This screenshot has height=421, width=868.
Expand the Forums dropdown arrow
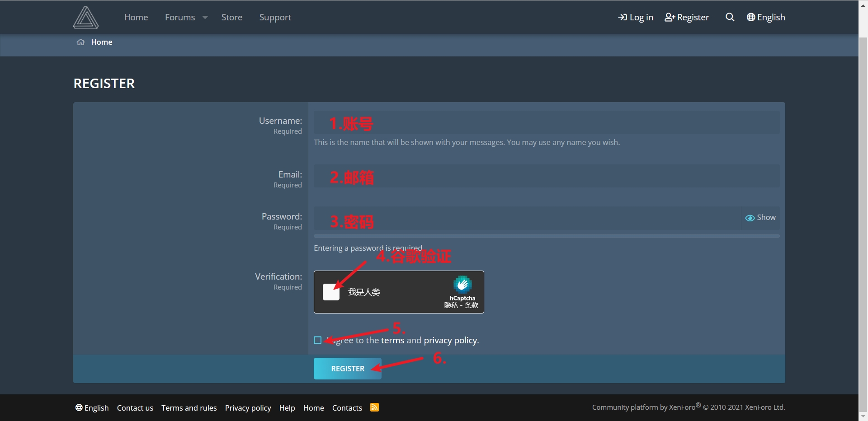205,18
